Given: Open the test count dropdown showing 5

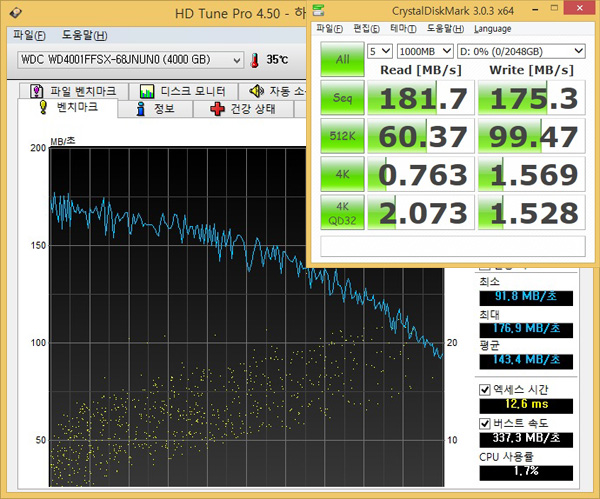Looking at the screenshot, I should 380,51.
